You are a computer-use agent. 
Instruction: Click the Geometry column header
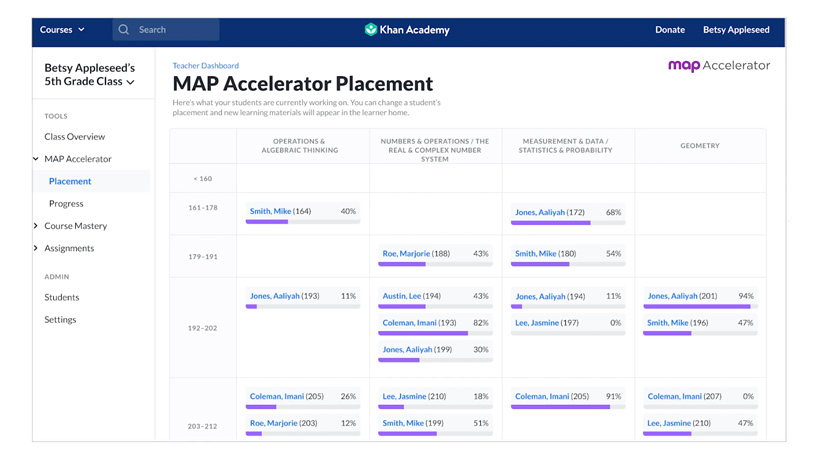pos(700,146)
